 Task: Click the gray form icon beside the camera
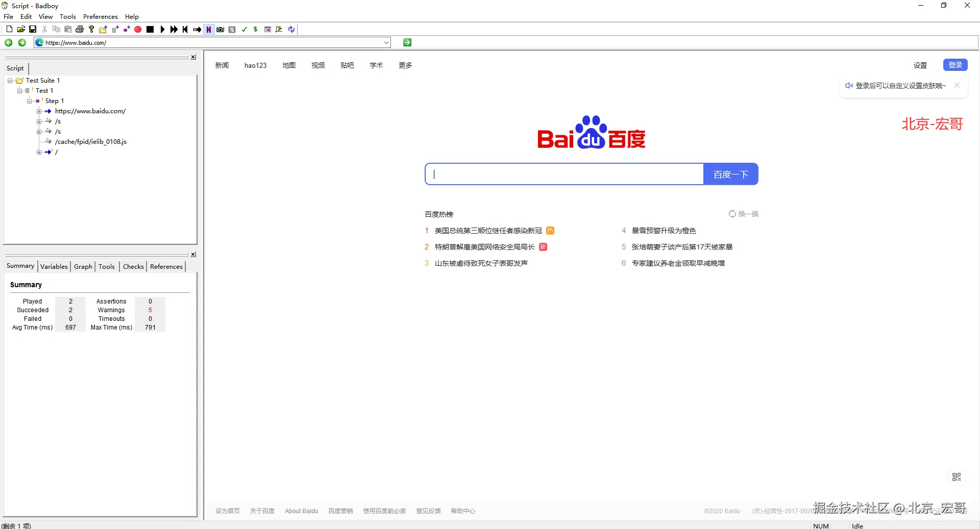click(232, 30)
